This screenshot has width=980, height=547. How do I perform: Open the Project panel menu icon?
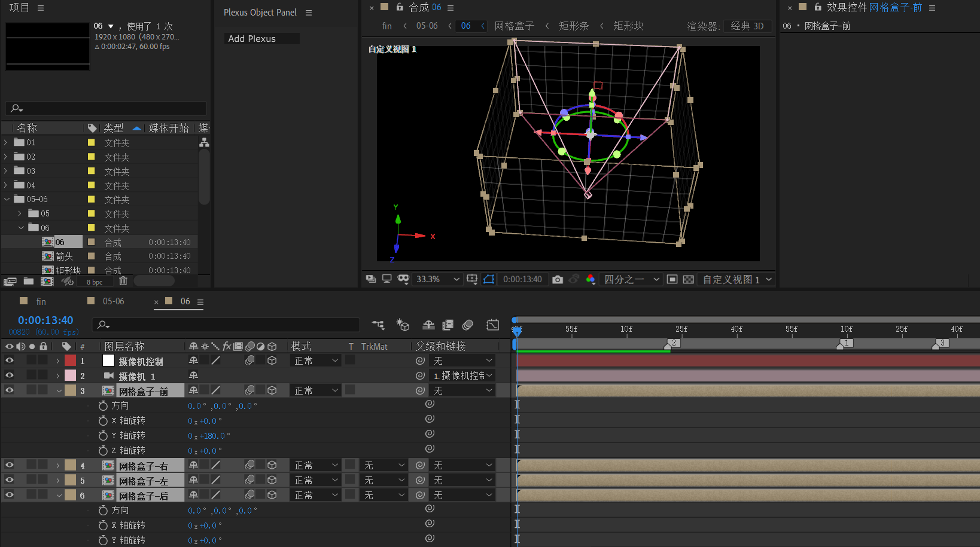click(41, 8)
